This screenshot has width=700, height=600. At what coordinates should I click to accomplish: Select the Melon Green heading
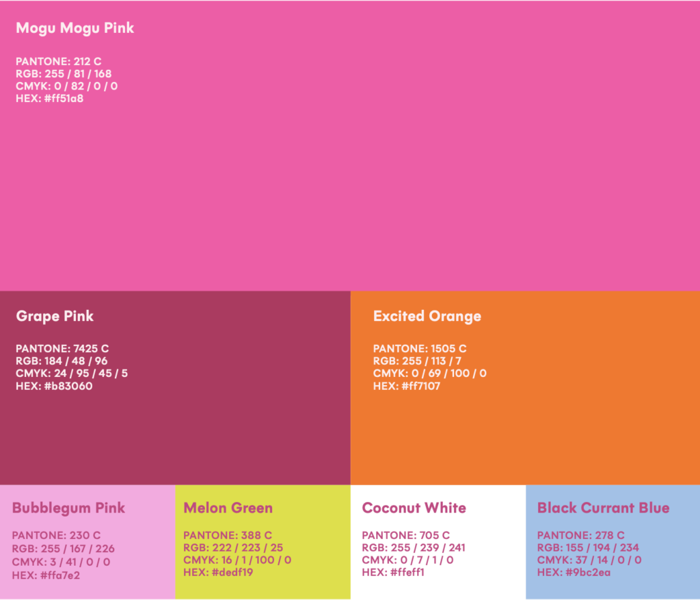(x=228, y=508)
